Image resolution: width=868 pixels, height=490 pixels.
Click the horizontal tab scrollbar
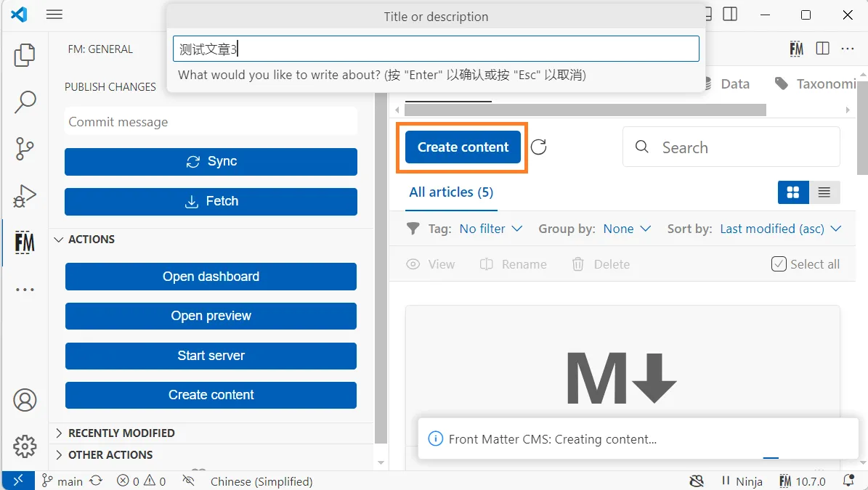pyautogui.click(x=584, y=110)
